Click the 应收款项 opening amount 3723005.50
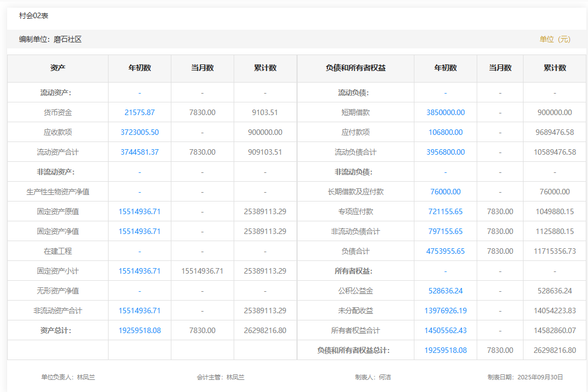The height and width of the screenshot is (392, 588). point(139,132)
